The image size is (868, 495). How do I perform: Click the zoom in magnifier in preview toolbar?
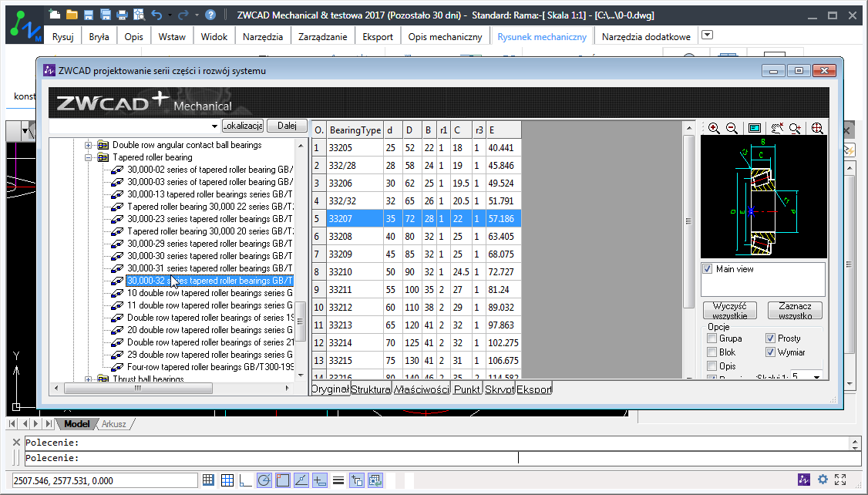[x=714, y=128]
